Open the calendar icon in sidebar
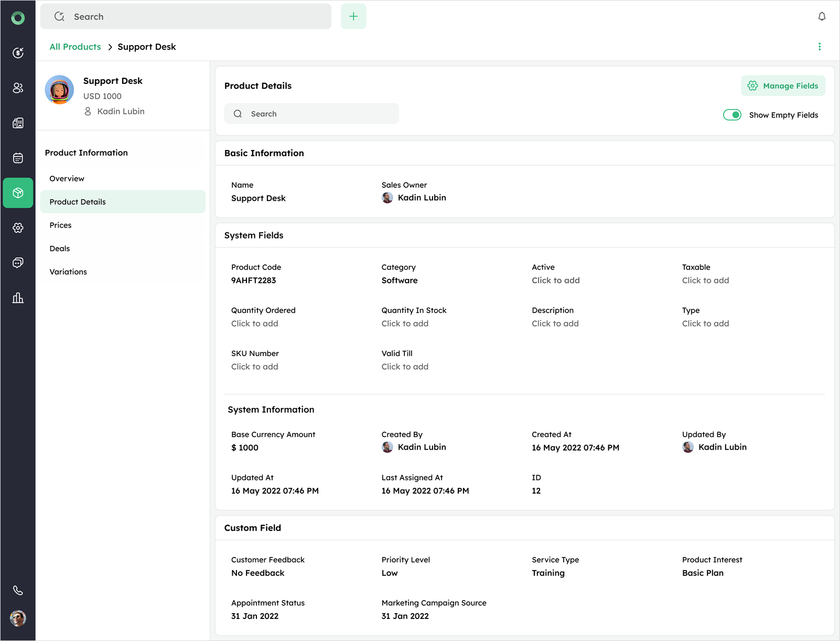 (18, 158)
